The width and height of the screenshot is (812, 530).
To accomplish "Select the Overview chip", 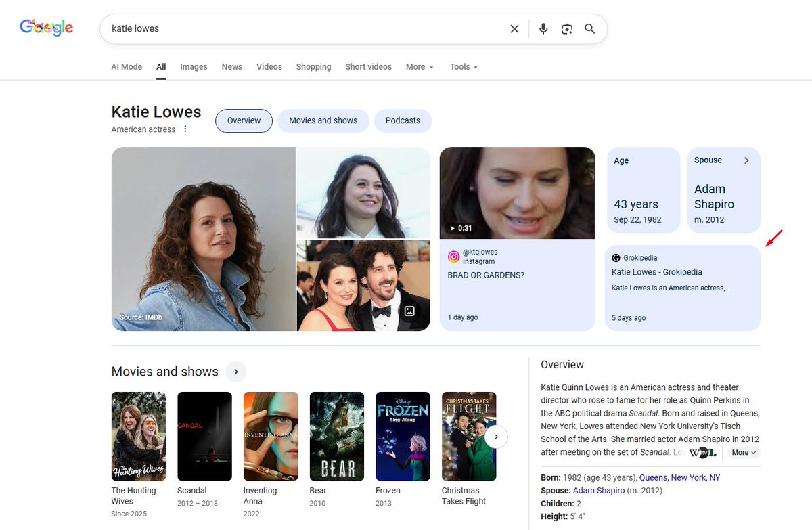I will [244, 120].
